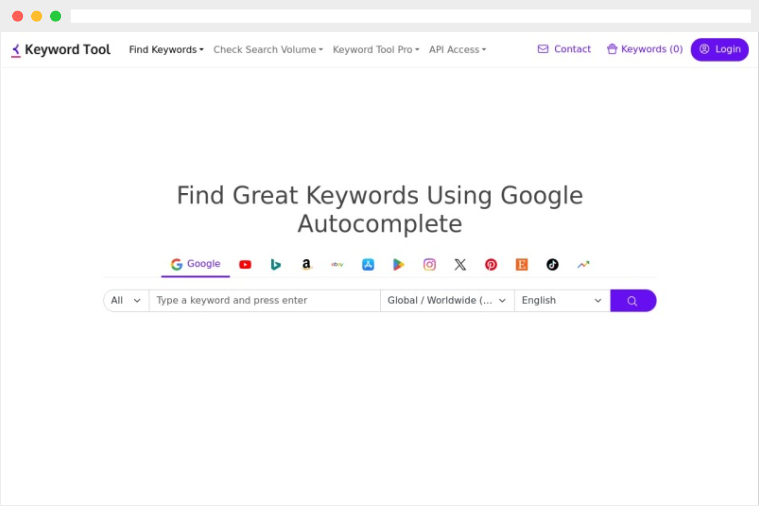Click the Keyword Tool logo
This screenshot has height=506, width=759.
(61, 49)
